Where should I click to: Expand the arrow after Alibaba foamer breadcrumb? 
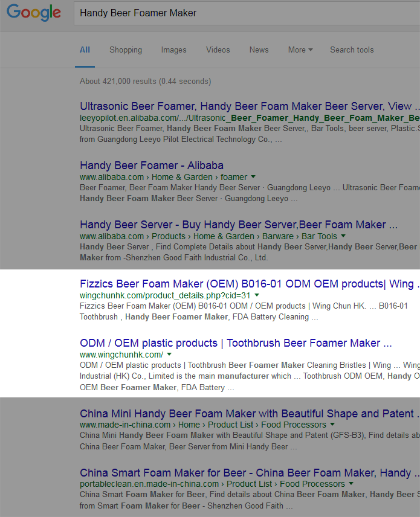click(253, 177)
